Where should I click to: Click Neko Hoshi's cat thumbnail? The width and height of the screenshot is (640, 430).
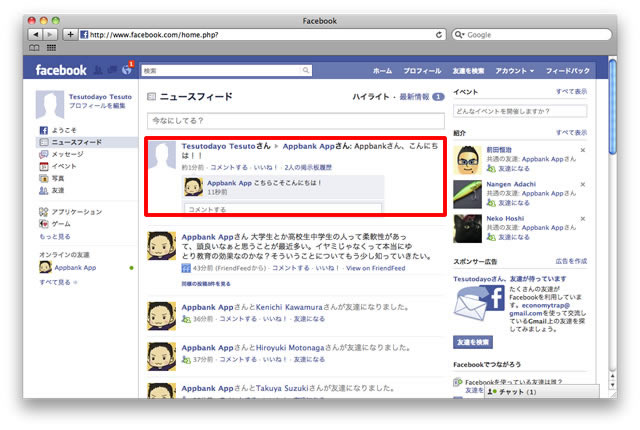(x=467, y=229)
